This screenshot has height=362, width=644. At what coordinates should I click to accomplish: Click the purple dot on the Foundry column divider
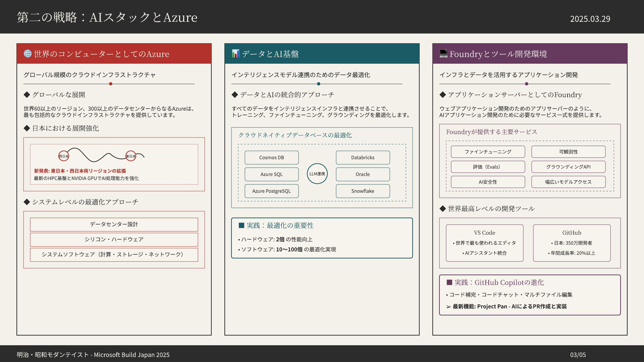point(527,84)
